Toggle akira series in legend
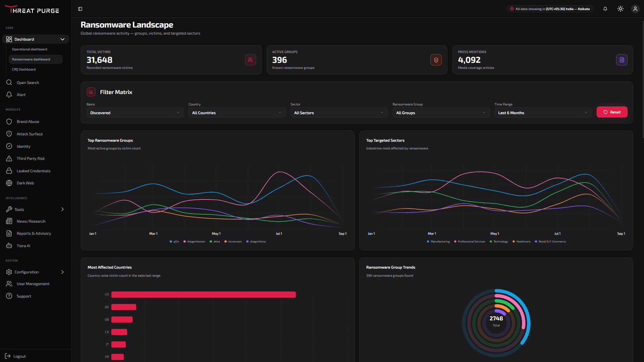 (215, 241)
